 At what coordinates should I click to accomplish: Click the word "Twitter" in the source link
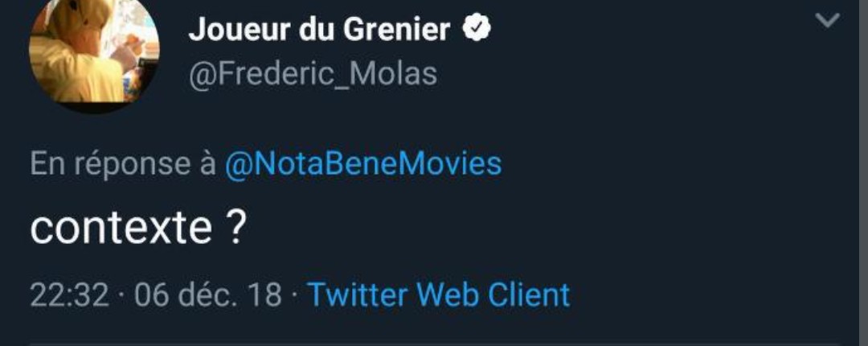click(x=358, y=295)
